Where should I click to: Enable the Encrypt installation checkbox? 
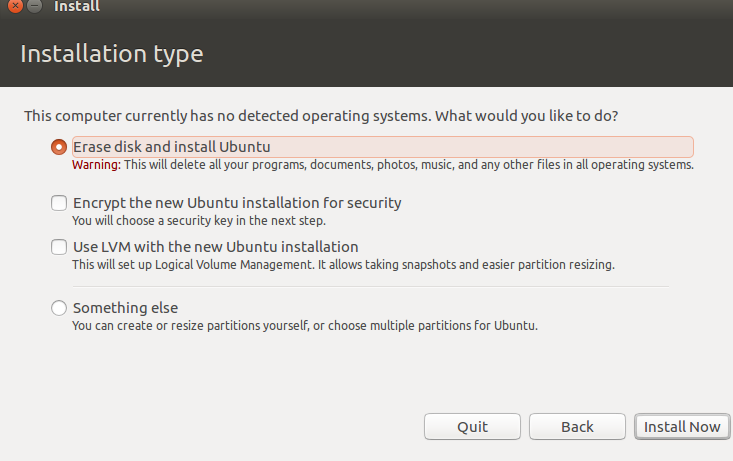[x=59, y=203]
